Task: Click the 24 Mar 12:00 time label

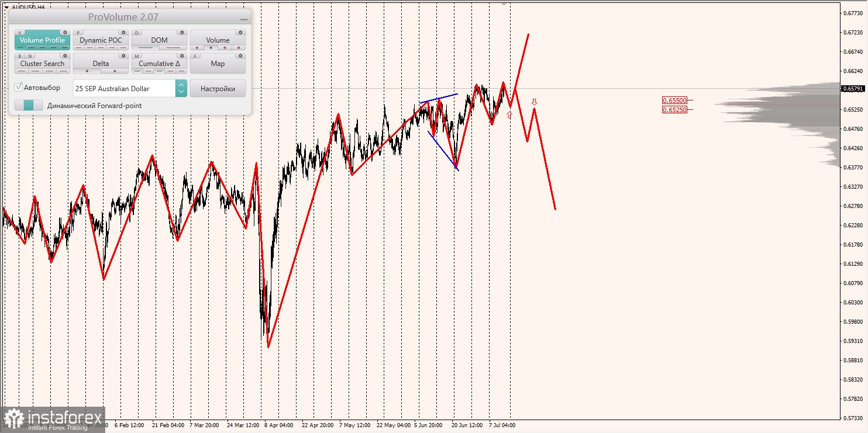Action: [x=243, y=425]
